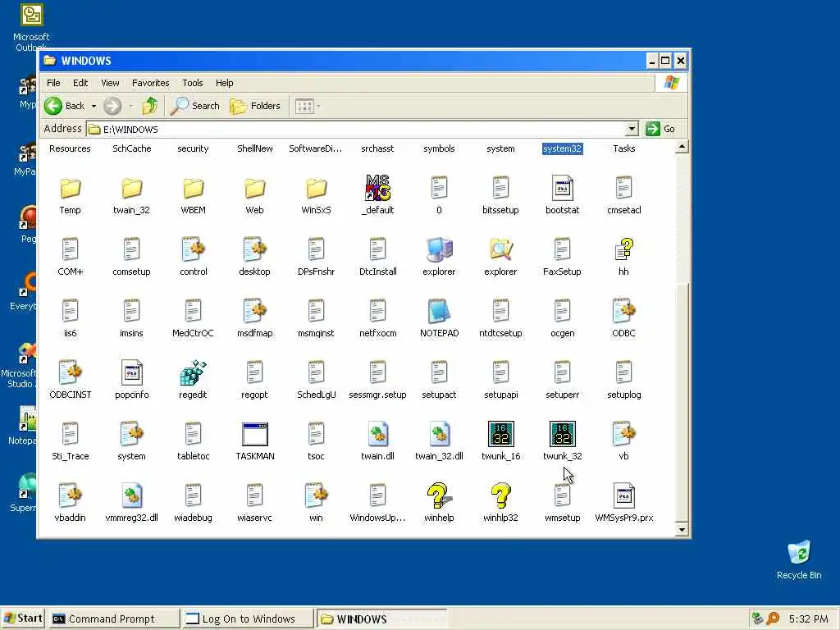The image size is (840, 630).
Task: Click the WINDOWS taskbar button
Action: [381, 619]
